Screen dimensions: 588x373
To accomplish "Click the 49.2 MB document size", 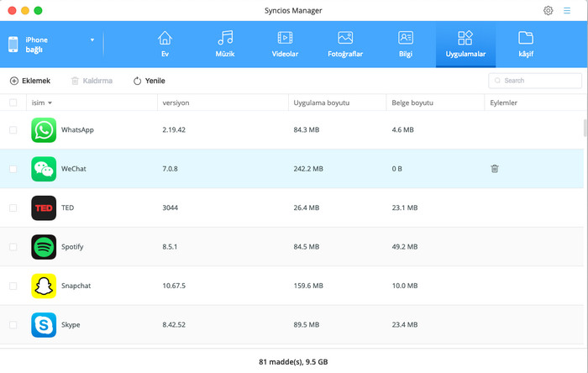I will tap(405, 247).
